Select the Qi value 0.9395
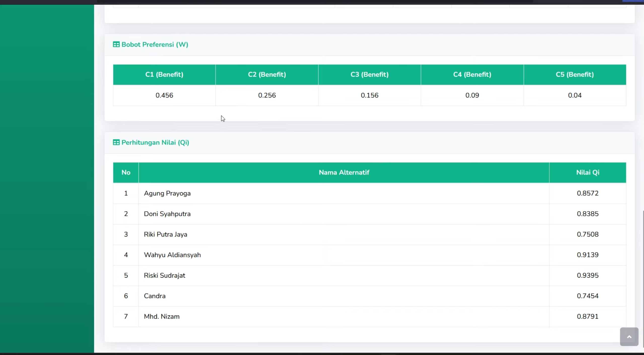The height and width of the screenshot is (355, 644). coord(588,275)
